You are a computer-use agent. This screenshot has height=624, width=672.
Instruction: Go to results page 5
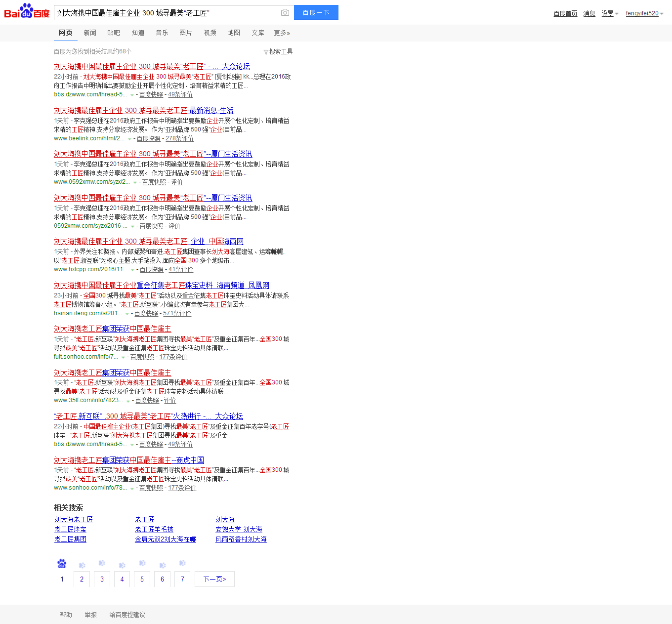coord(142,579)
